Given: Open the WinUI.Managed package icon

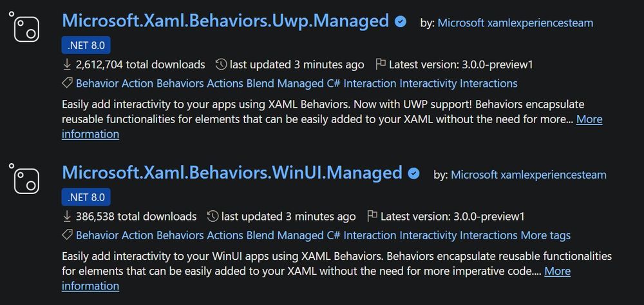Looking at the screenshot, I should point(24,179).
